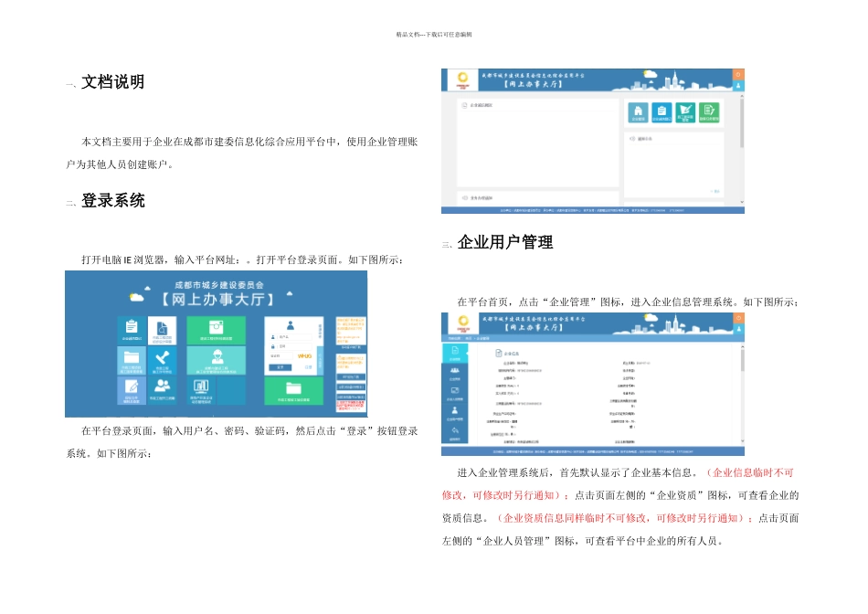This screenshot has width=868, height=614.
Task: Click the single-person icon in the enterprise sidebar
Action: pos(455,413)
